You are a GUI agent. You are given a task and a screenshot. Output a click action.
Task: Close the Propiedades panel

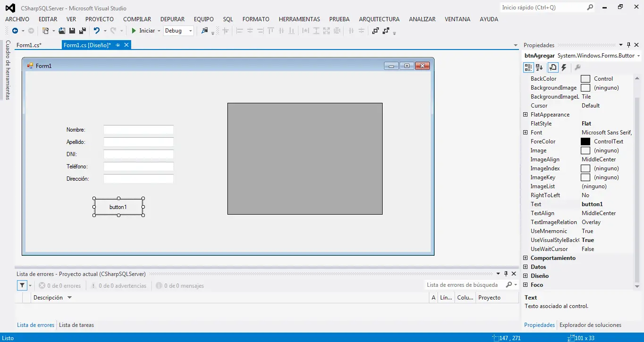coord(636,45)
